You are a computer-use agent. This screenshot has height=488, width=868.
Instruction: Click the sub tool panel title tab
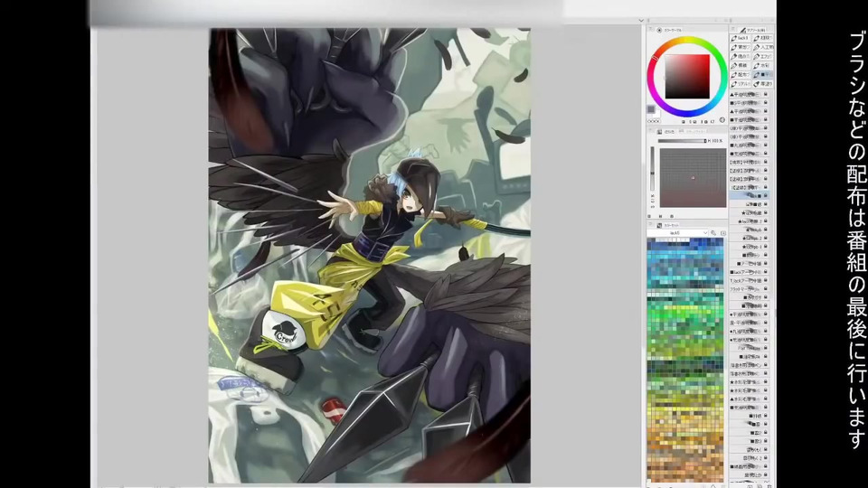(x=753, y=31)
